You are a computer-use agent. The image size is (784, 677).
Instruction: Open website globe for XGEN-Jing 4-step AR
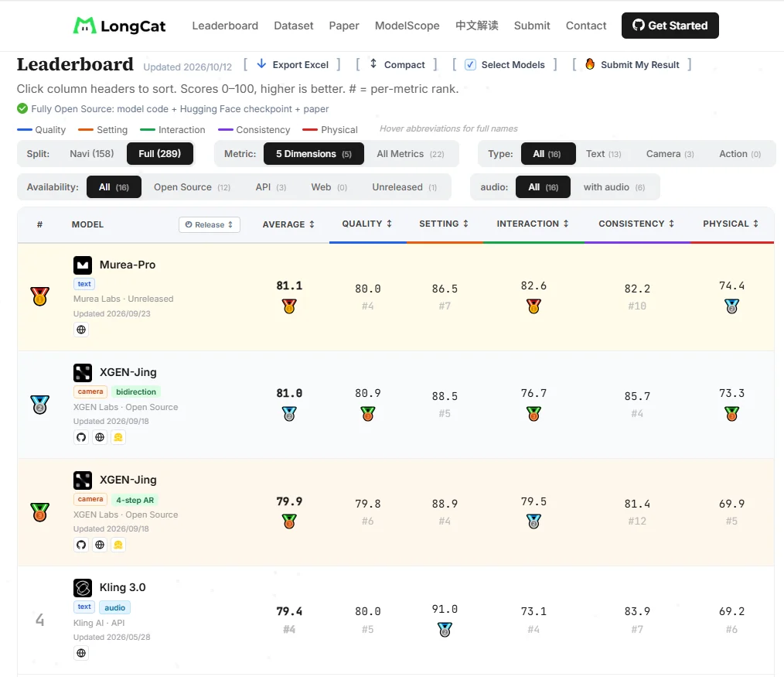100,545
